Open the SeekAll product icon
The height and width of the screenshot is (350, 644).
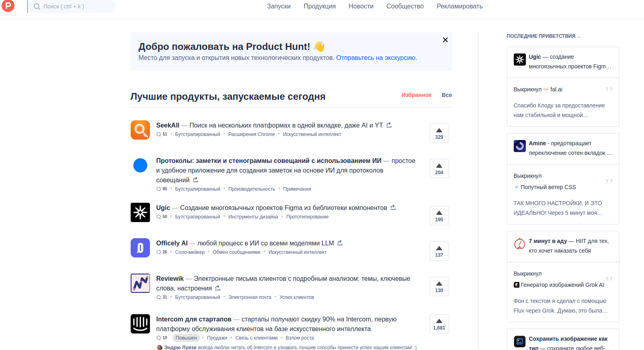pos(140,130)
